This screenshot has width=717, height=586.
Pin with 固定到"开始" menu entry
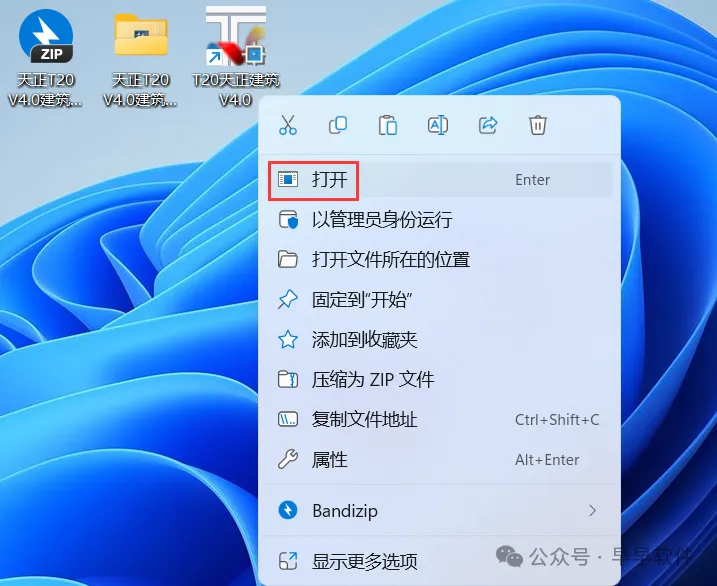coord(439,300)
